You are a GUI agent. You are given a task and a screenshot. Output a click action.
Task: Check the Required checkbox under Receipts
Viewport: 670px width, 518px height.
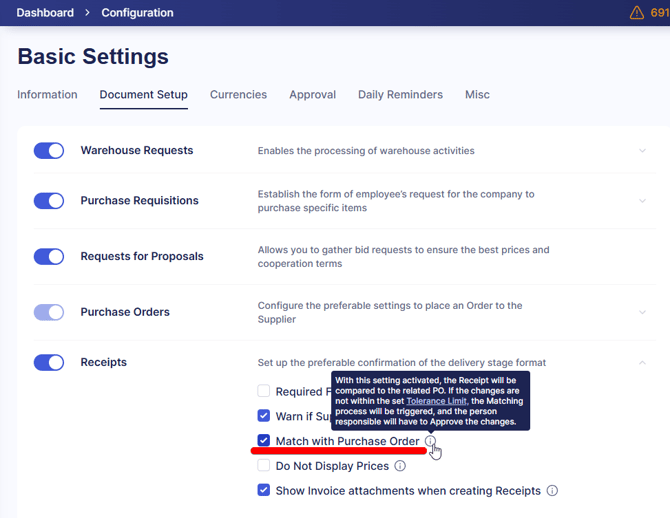(264, 391)
